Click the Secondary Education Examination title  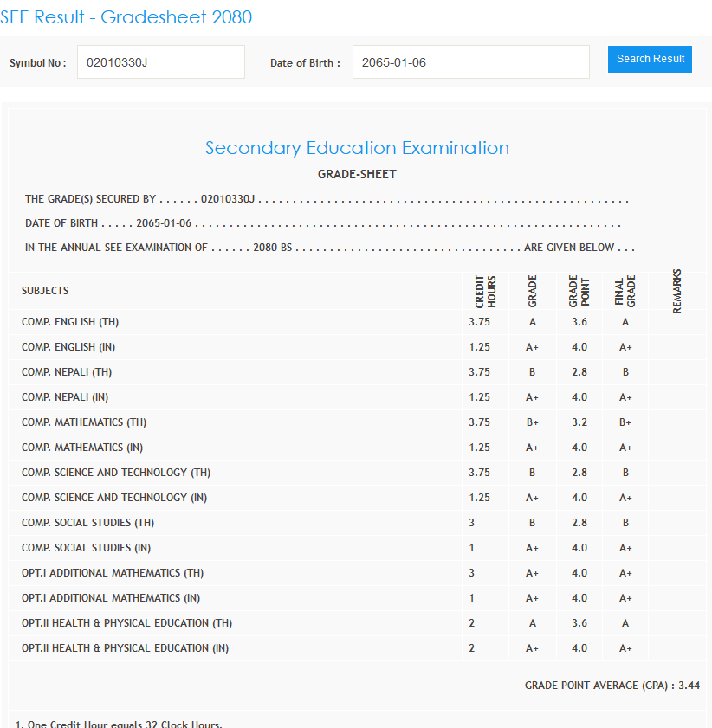click(357, 148)
